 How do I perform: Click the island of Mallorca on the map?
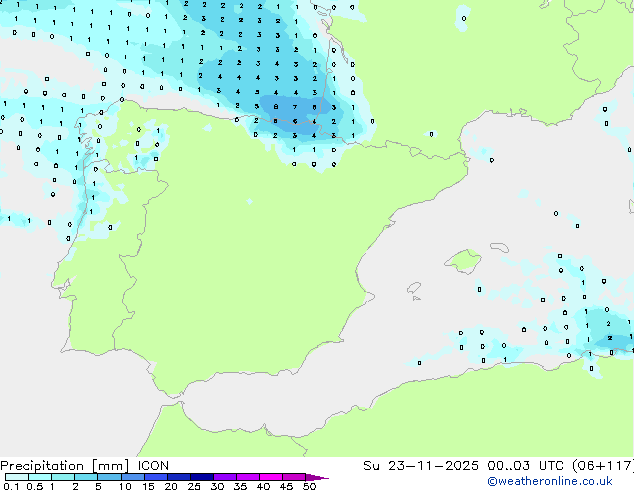463,261
